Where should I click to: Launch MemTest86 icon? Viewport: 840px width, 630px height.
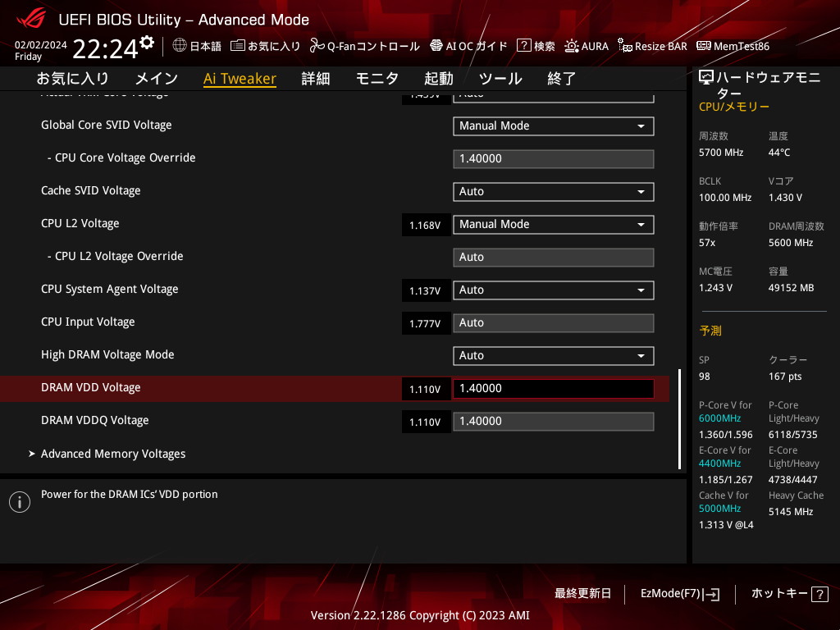[704, 46]
